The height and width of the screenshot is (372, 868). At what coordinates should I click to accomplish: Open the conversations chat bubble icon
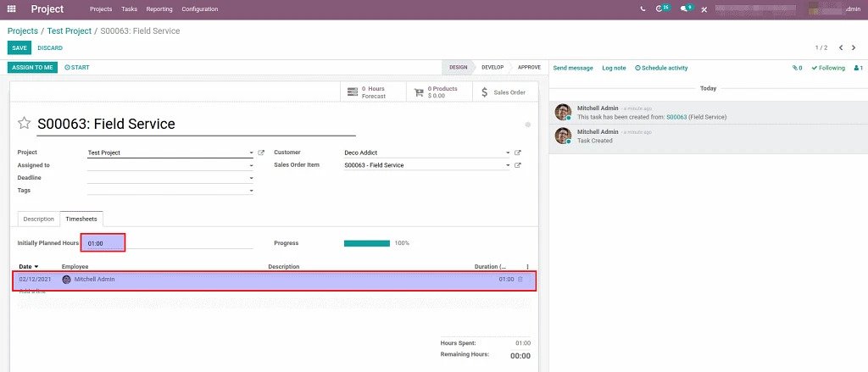click(x=687, y=8)
